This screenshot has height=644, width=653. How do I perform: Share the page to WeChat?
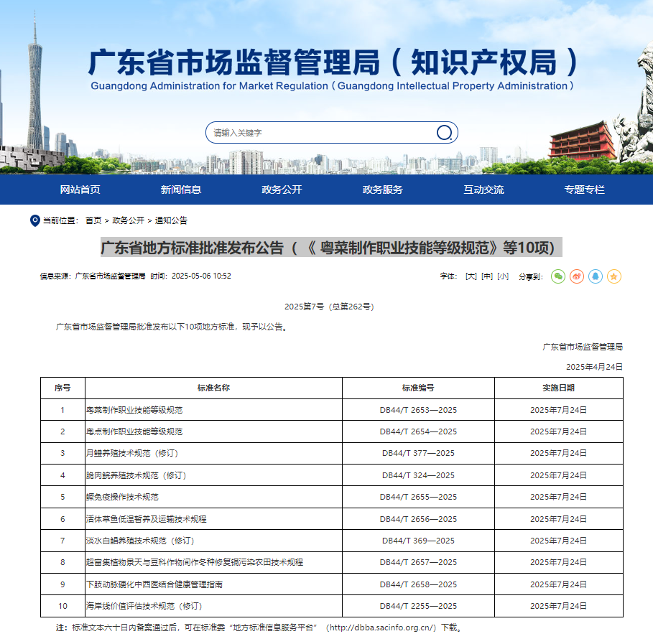coord(558,276)
